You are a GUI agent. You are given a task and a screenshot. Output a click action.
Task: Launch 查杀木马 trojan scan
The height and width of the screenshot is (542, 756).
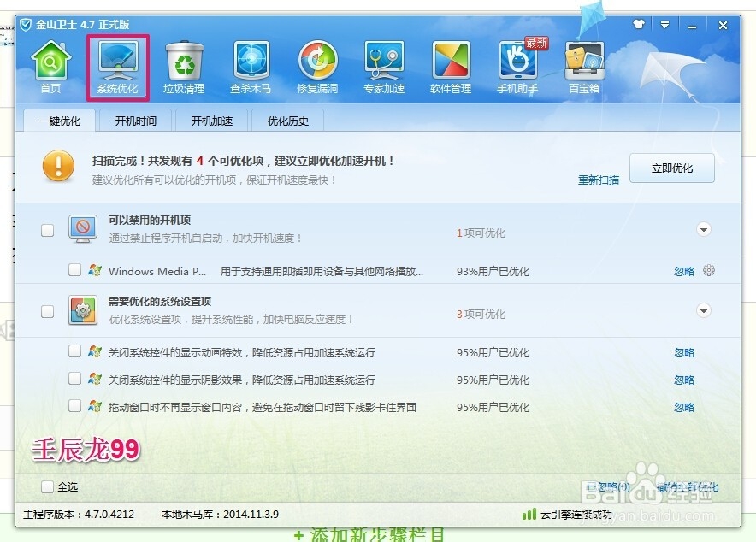click(x=250, y=64)
